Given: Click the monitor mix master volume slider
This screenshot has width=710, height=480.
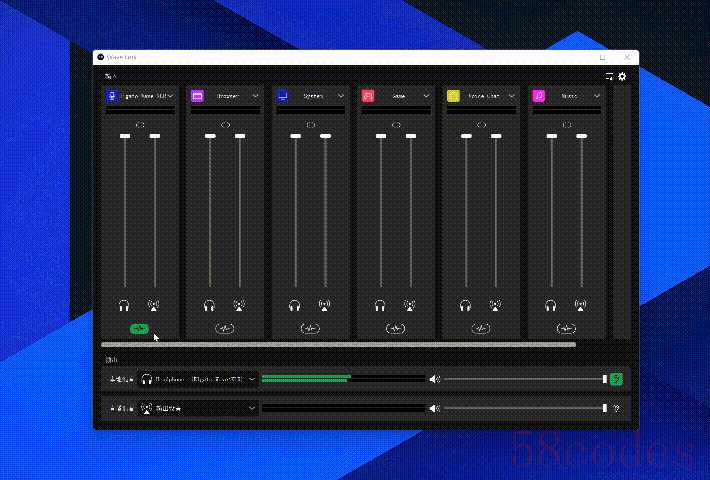Looking at the screenshot, I should tap(525, 379).
